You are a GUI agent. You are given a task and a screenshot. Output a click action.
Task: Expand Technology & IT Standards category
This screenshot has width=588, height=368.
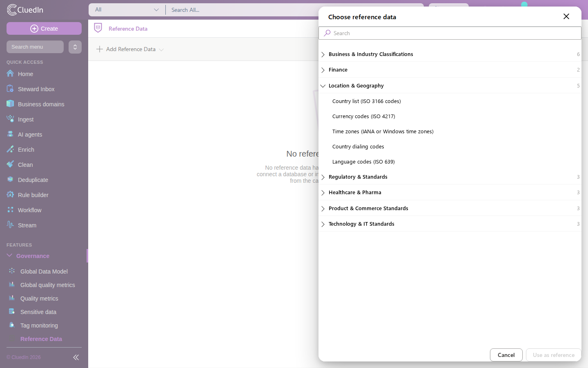(450, 224)
